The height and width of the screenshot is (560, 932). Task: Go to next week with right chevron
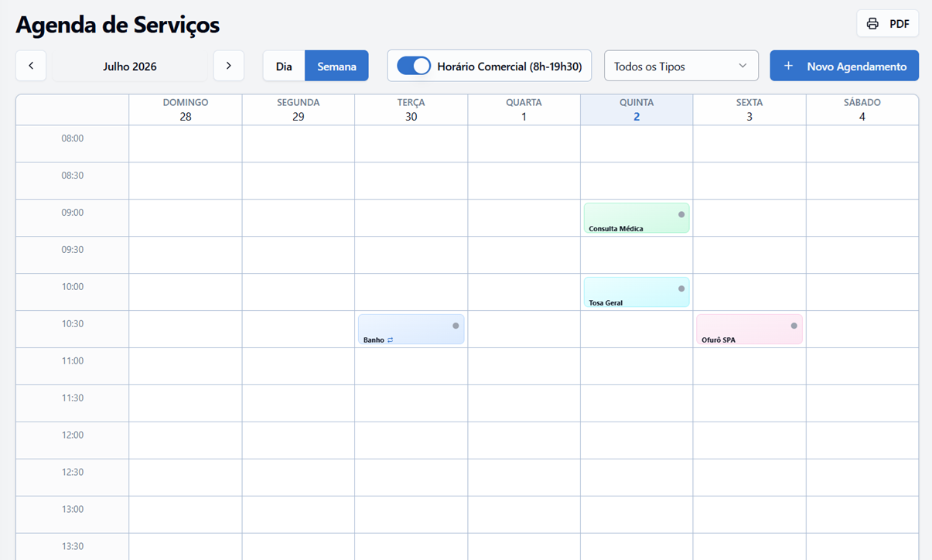point(229,66)
